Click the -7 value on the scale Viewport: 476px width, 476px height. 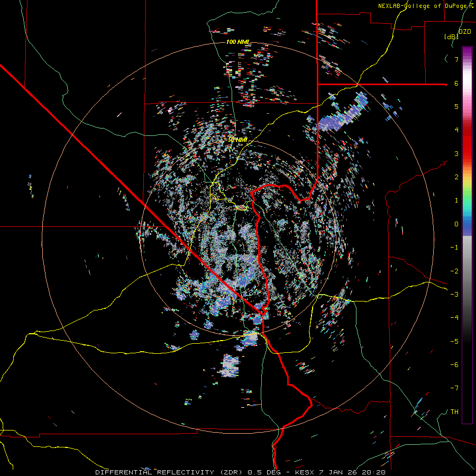coord(454,388)
